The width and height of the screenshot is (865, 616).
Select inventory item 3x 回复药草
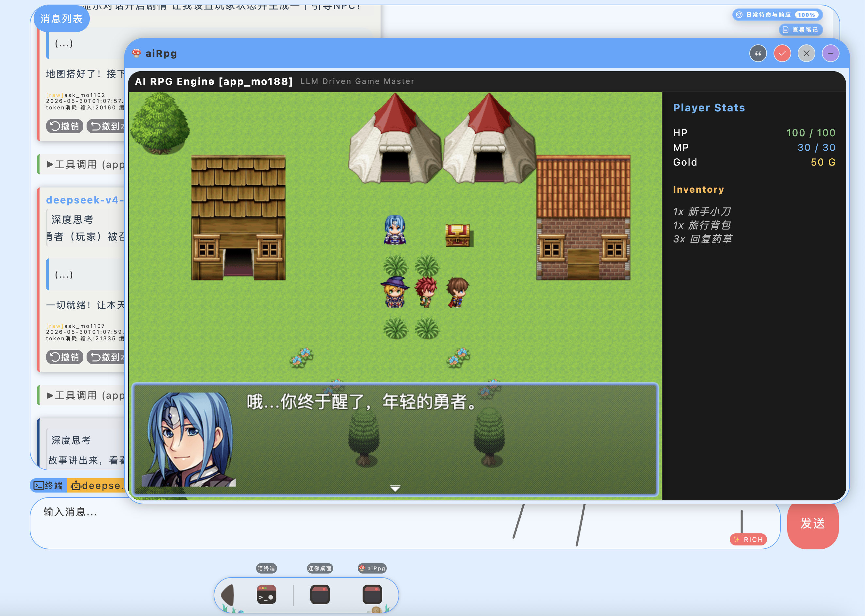(x=703, y=239)
